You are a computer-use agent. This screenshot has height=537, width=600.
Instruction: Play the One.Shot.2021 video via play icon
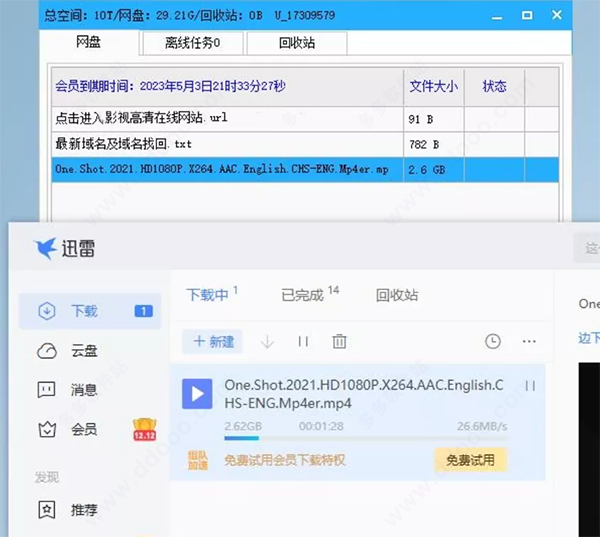197,394
